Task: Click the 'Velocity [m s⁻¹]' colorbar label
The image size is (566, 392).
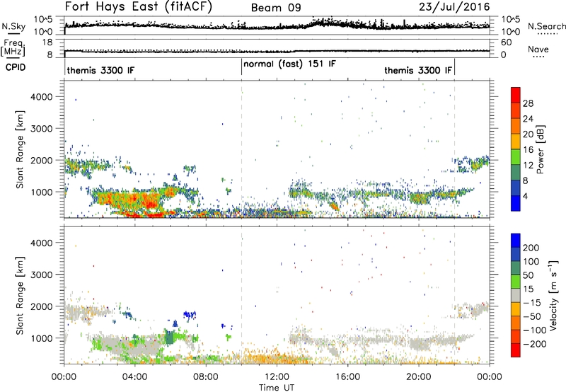Action: click(x=553, y=296)
